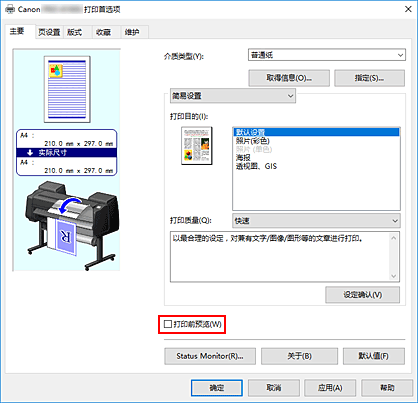The width and height of the screenshot is (418, 403).
Task: Open the 页设置 tab
Action: coord(49,32)
